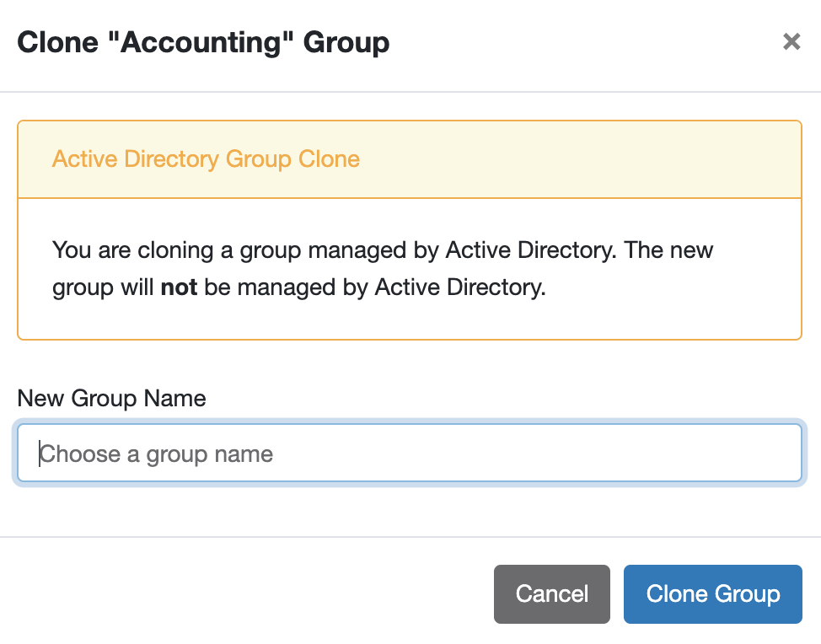Confirm with the Clone Group button

coord(712,593)
